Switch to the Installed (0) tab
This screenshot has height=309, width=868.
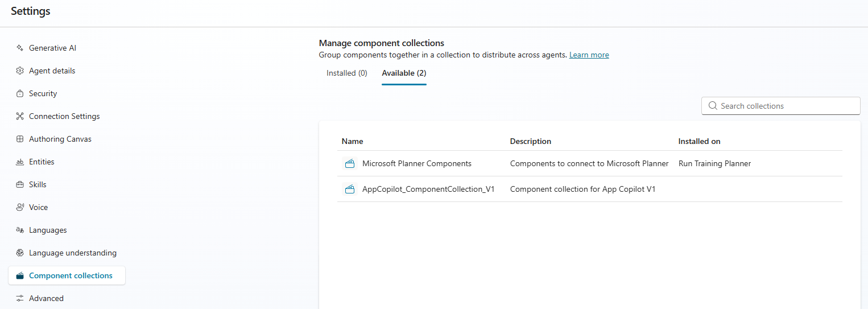(346, 73)
